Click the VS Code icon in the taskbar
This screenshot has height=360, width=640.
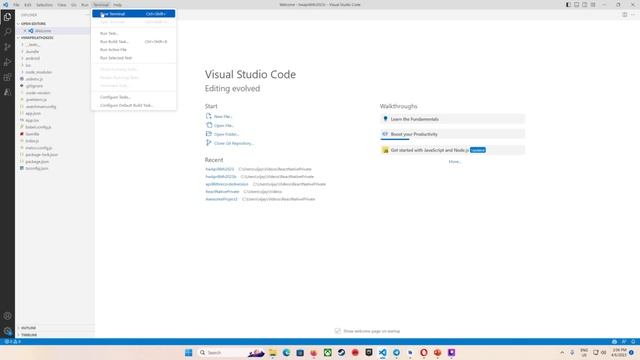point(382,353)
